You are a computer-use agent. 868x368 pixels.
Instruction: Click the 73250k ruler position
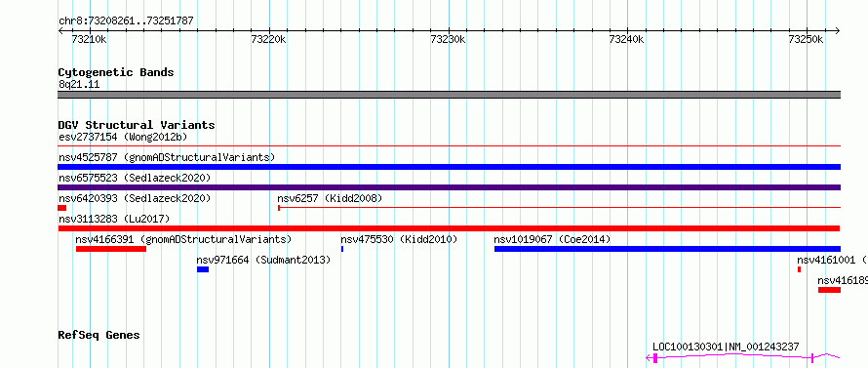point(806,39)
